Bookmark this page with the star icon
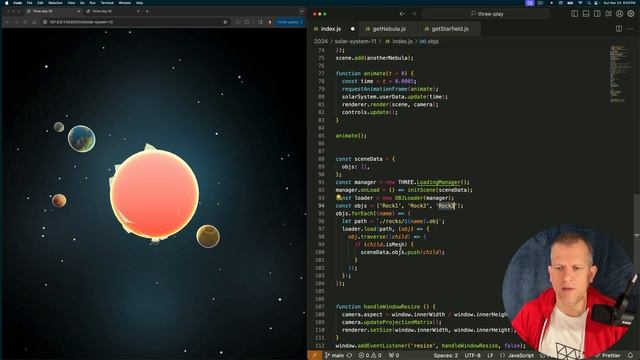This screenshot has width=640, height=360. (x=225, y=22)
